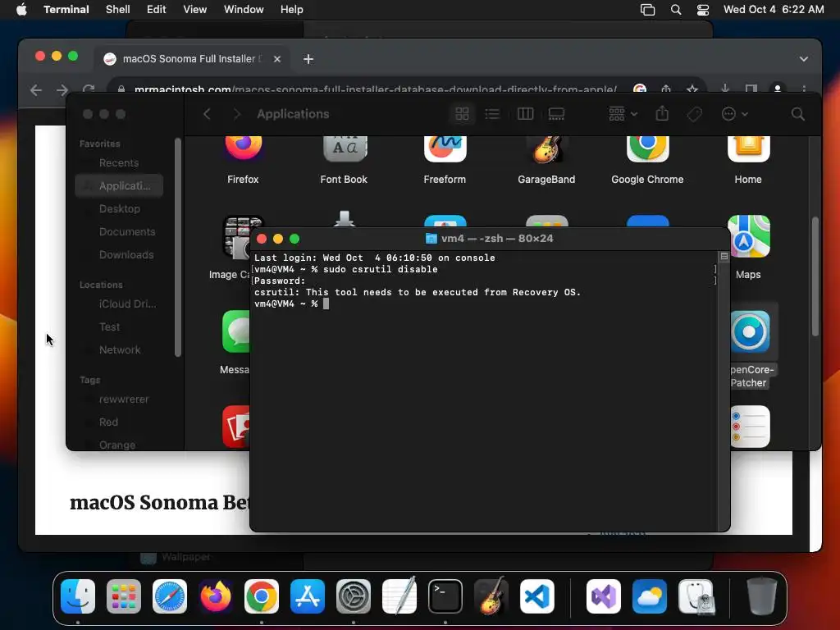Open App Store from the Dock
Image resolution: width=840 pixels, height=630 pixels.
coord(308,596)
